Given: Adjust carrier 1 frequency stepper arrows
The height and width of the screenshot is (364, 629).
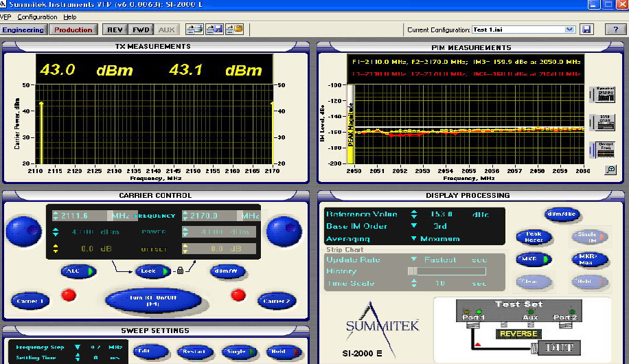Looking at the screenshot, I should pyautogui.click(x=56, y=216).
